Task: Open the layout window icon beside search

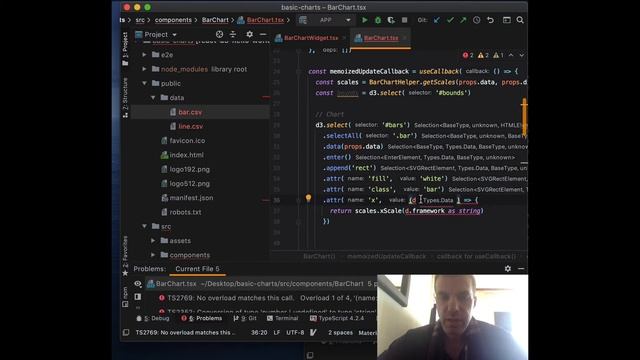Action: pyautogui.click(x=507, y=20)
